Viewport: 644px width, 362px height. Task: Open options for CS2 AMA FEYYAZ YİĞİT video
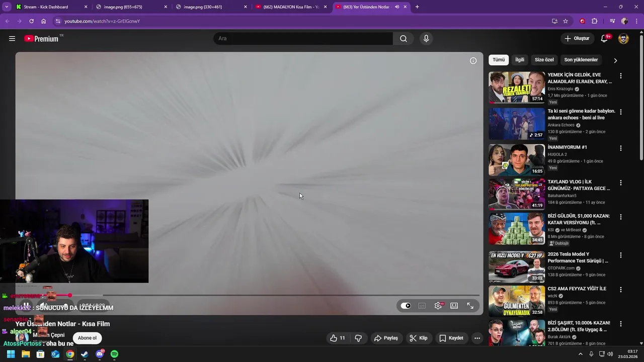pos(620,290)
